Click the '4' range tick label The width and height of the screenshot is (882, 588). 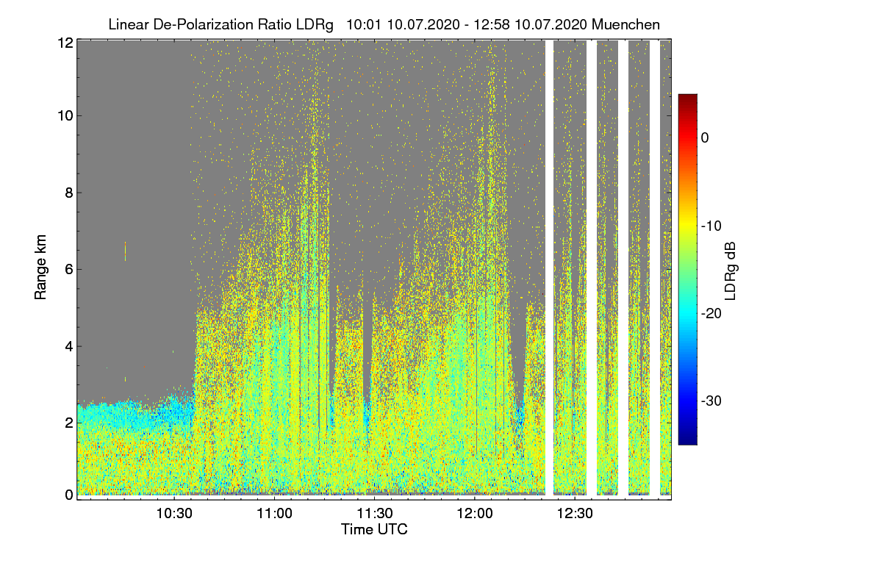(68, 345)
